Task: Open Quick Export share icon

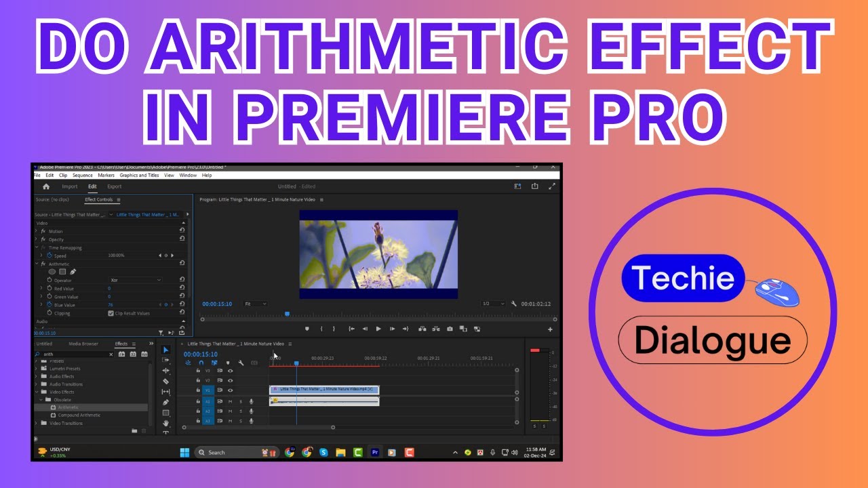Action: [535, 186]
